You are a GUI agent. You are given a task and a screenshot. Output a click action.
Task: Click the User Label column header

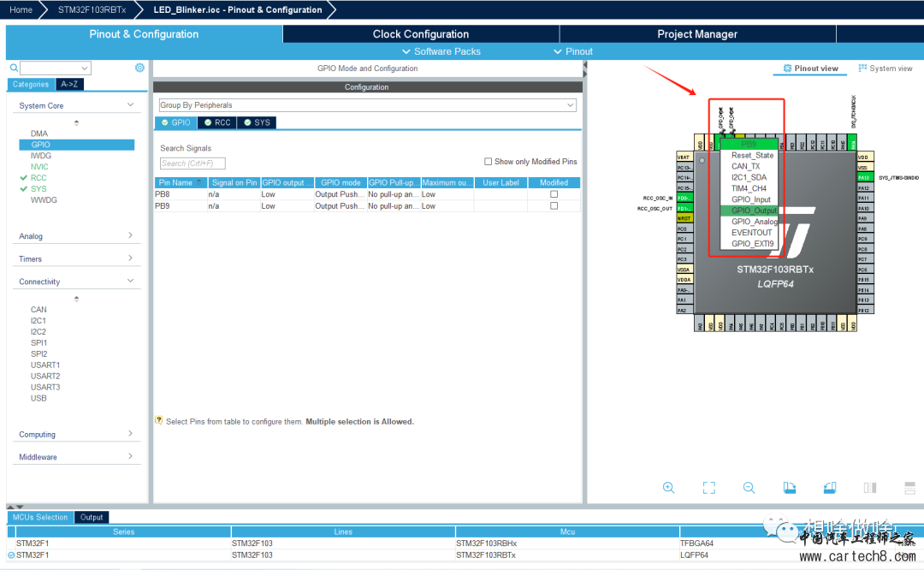(500, 183)
